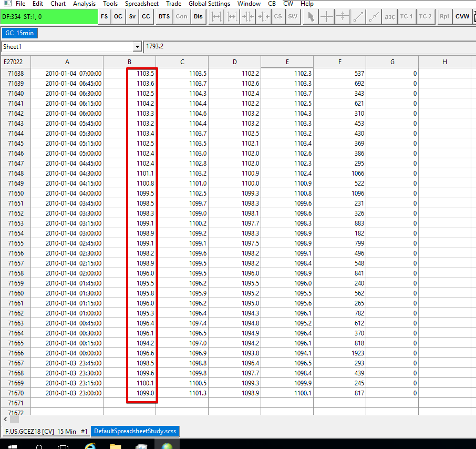Click the horizontal scrollbar left arrow
Viewport: 476px width, 449px height.
(x=5, y=420)
